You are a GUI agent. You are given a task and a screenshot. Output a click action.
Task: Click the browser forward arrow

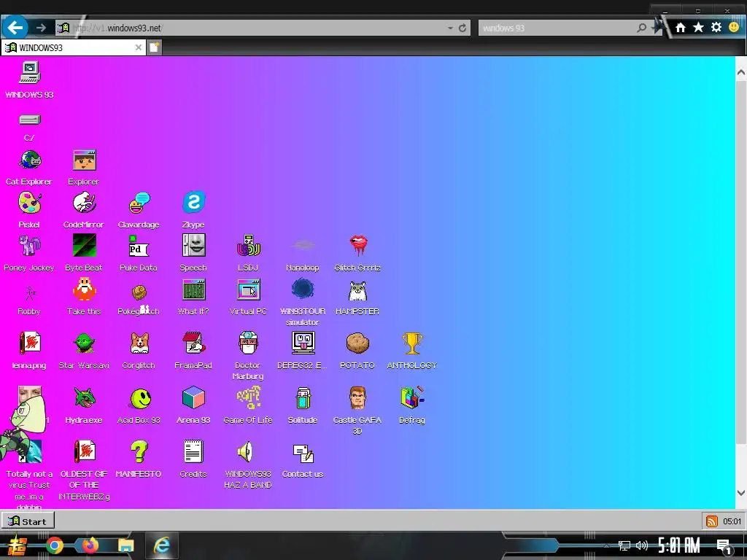click(41, 28)
